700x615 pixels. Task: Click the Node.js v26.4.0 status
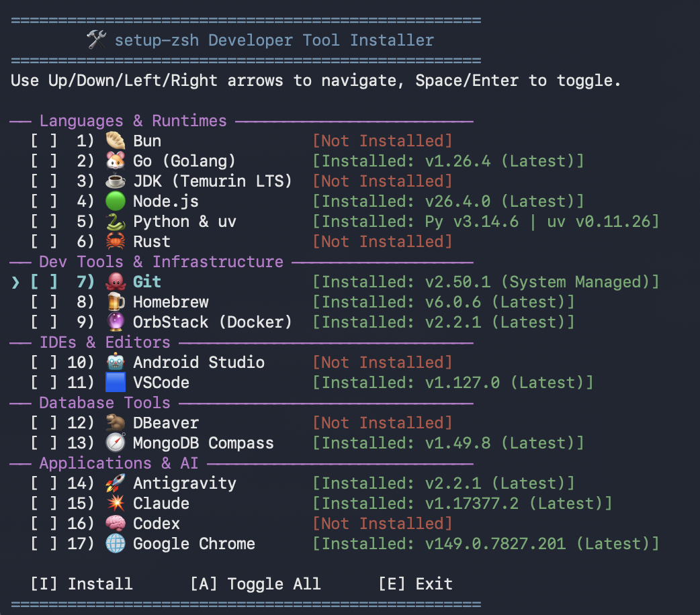[448, 201]
